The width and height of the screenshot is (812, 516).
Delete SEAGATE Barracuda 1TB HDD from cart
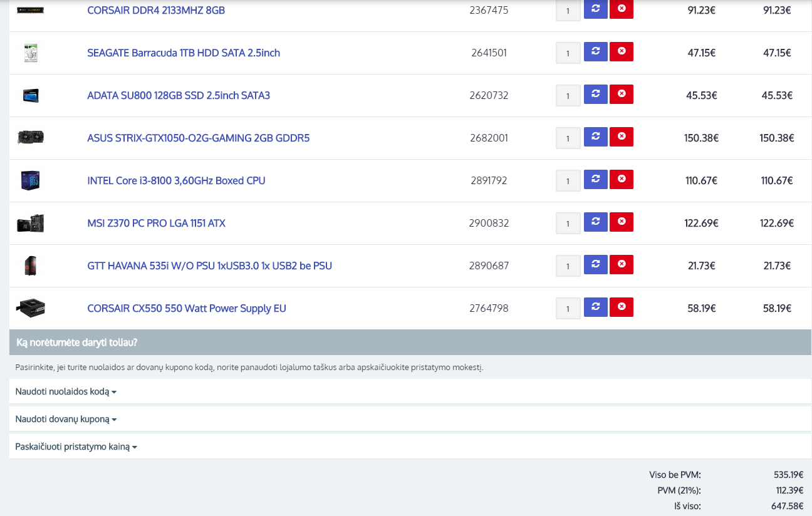click(x=622, y=51)
